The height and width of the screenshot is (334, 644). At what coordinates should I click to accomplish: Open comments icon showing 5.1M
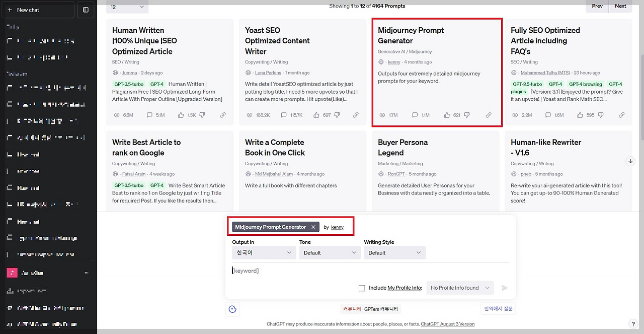coord(149,115)
